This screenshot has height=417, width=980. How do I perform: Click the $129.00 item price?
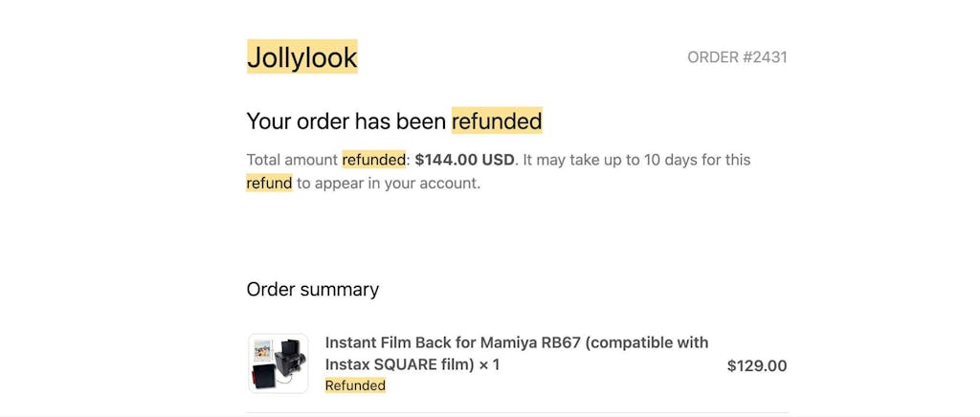point(756,365)
